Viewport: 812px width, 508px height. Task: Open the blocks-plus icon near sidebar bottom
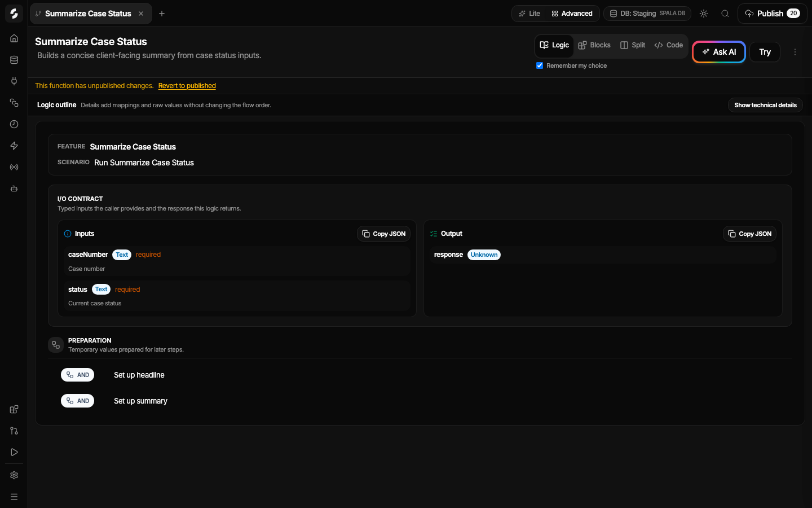click(x=14, y=409)
